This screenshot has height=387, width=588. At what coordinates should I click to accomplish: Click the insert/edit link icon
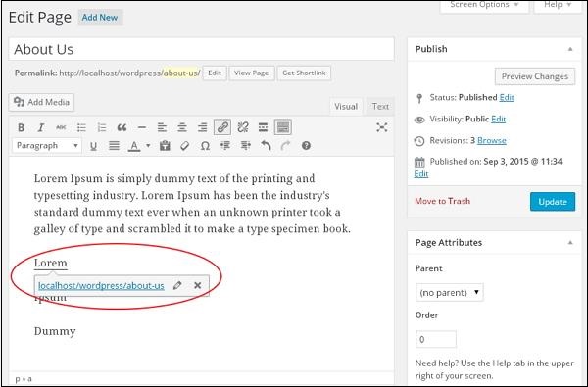pos(222,127)
